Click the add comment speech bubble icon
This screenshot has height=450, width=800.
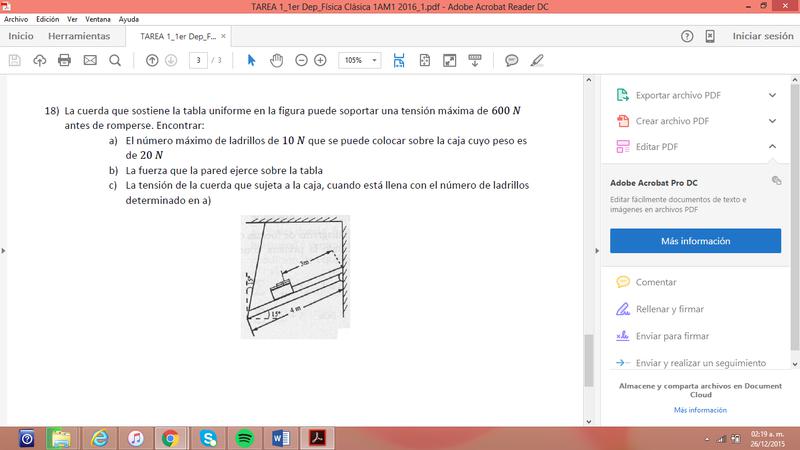click(511, 60)
